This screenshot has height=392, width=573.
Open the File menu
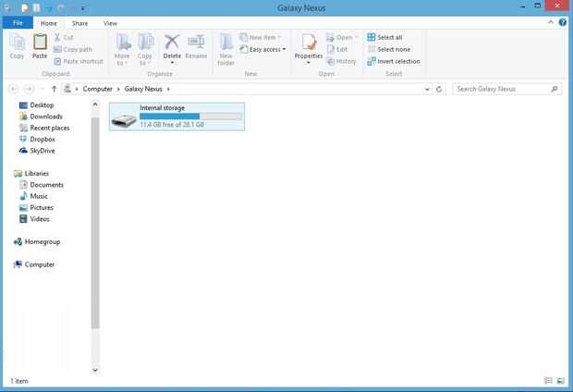point(18,23)
